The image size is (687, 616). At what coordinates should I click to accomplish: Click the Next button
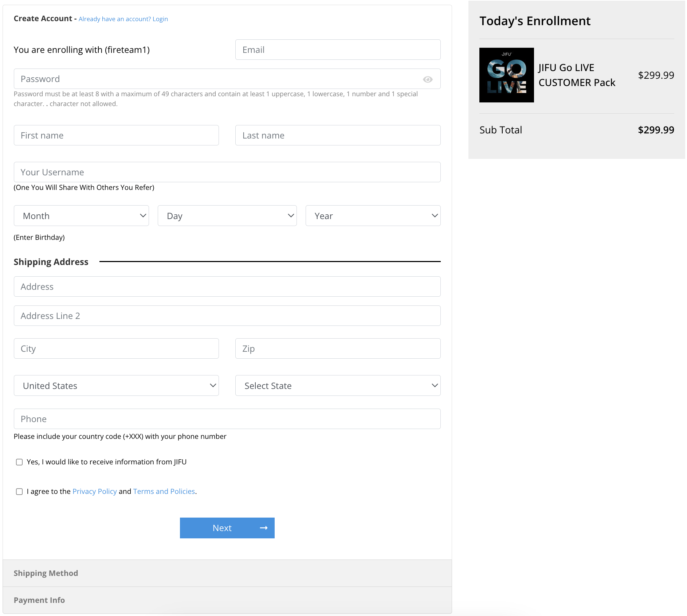227,528
